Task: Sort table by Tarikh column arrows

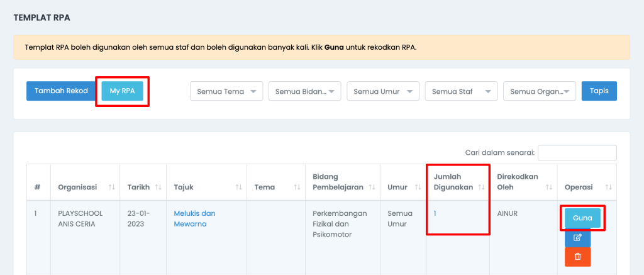Action: (x=158, y=187)
